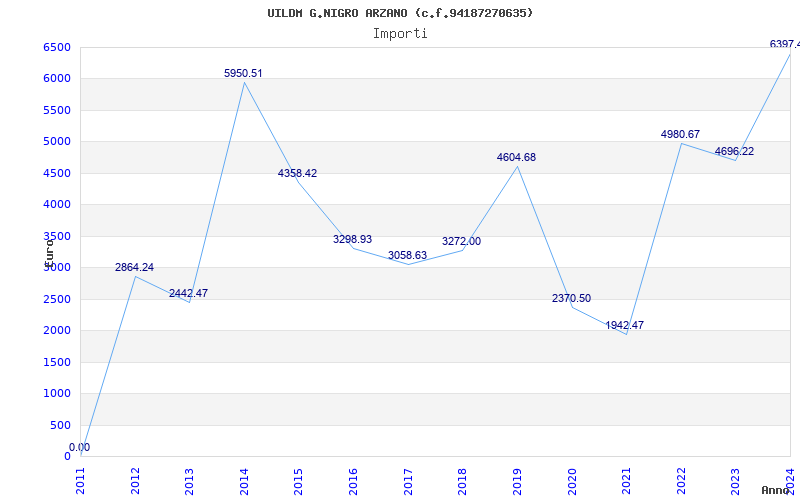Click the 2016 year axis label
Viewport: 800px width, 500px height.
click(353, 481)
